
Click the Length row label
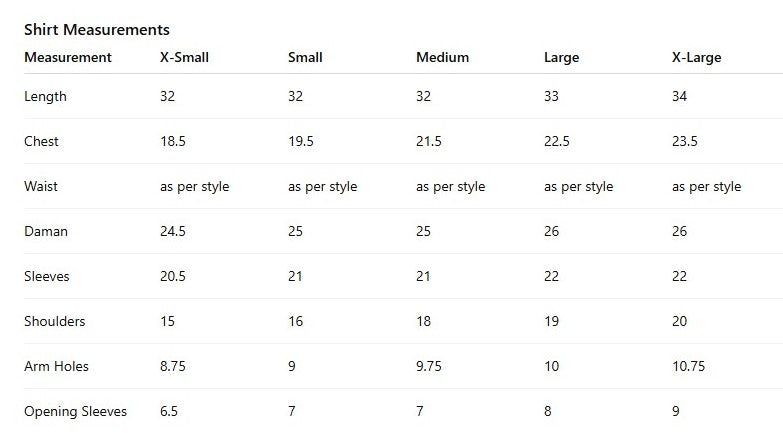click(45, 97)
